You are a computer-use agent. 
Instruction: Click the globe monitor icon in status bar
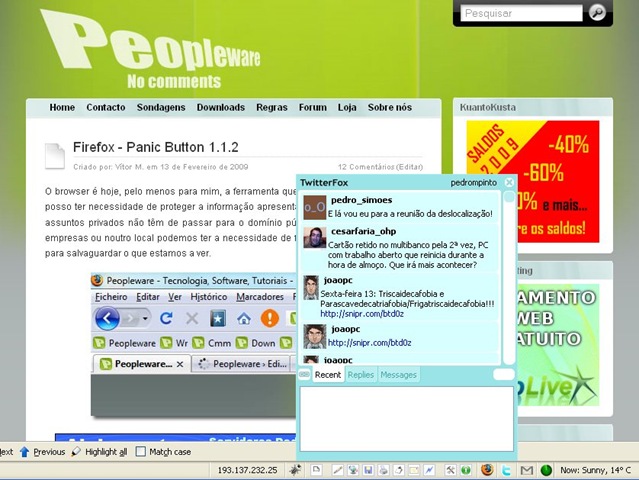[353, 470]
